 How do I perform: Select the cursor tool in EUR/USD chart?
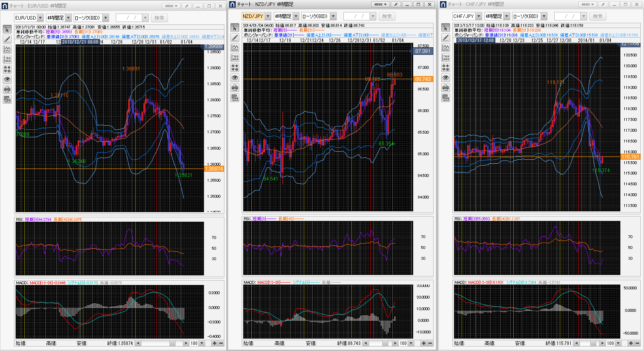click(7, 29)
